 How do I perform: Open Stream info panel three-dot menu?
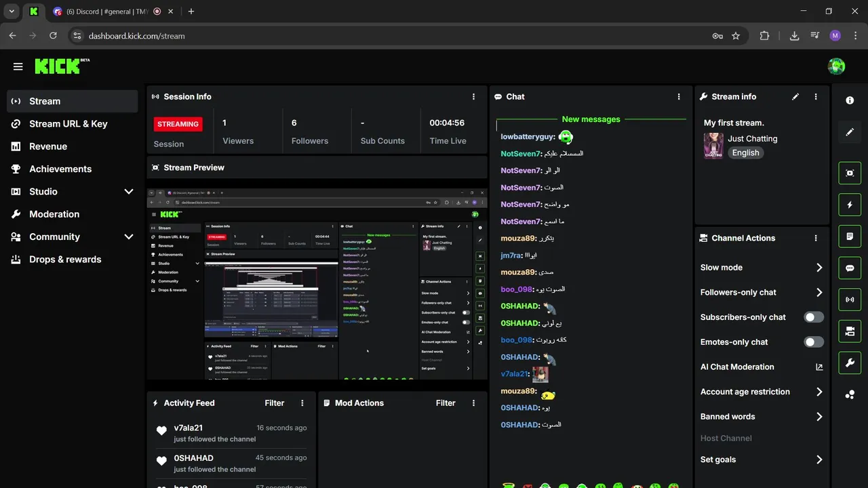pyautogui.click(x=816, y=97)
